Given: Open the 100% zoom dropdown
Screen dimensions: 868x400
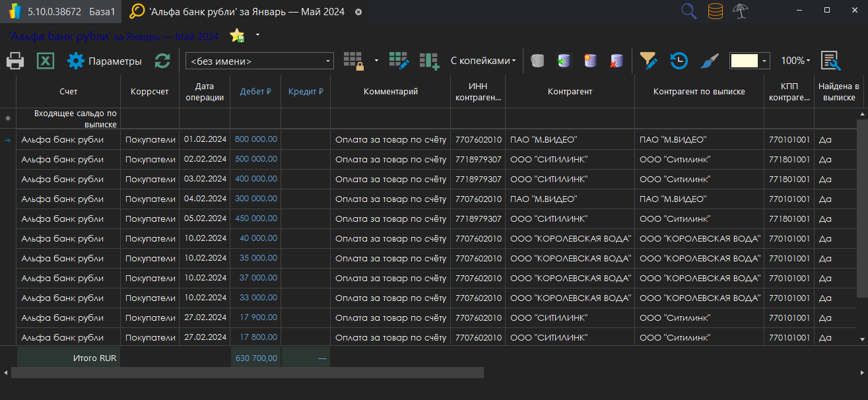Looking at the screenshot, I should pyautogui.click(x=795, y=61).
